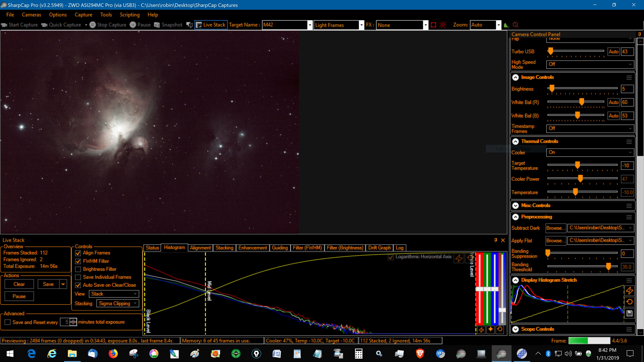Save the Display Histogram Stretch with disk icon
This screenshot has width=644, height=362.
point(629,313)
